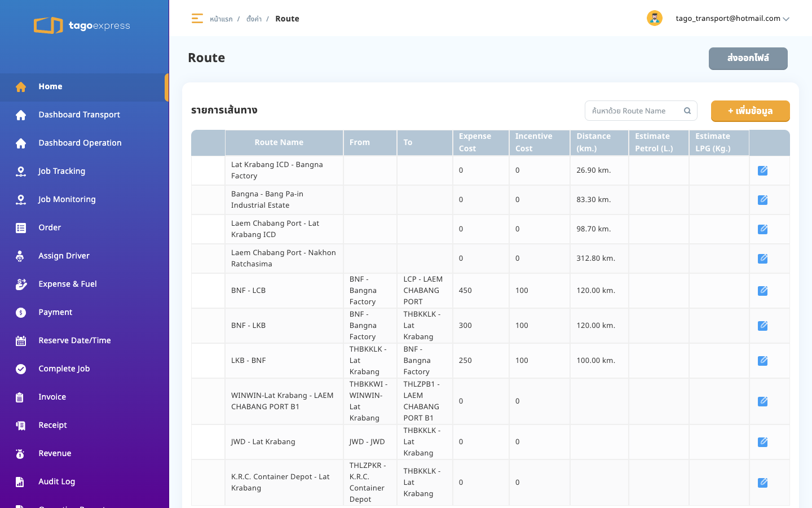Click the หน้าแรก breadcrumb link
The height and width of the screenshot is (508, 812).
pyautogui.click(x=221, y=19)
